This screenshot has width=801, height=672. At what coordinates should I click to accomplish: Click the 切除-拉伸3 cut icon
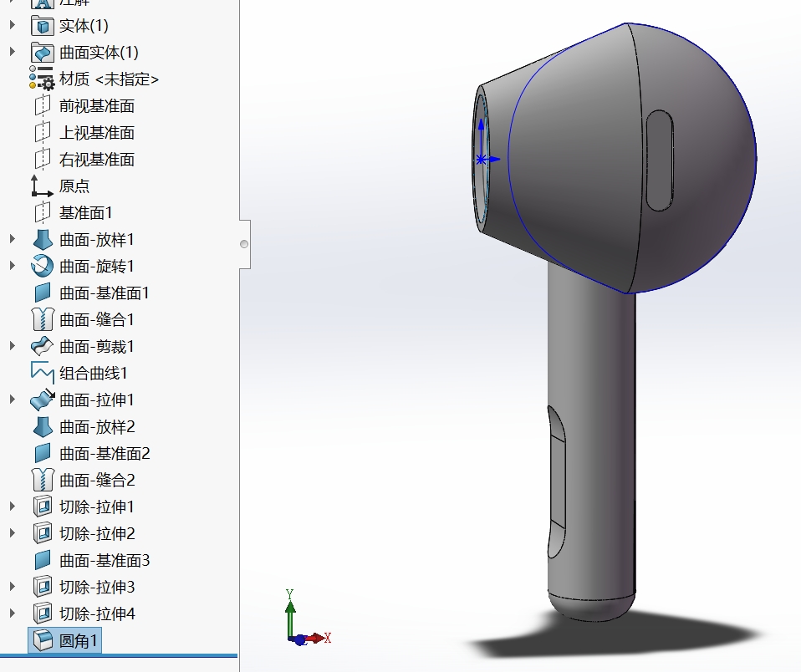pos(43,587)
